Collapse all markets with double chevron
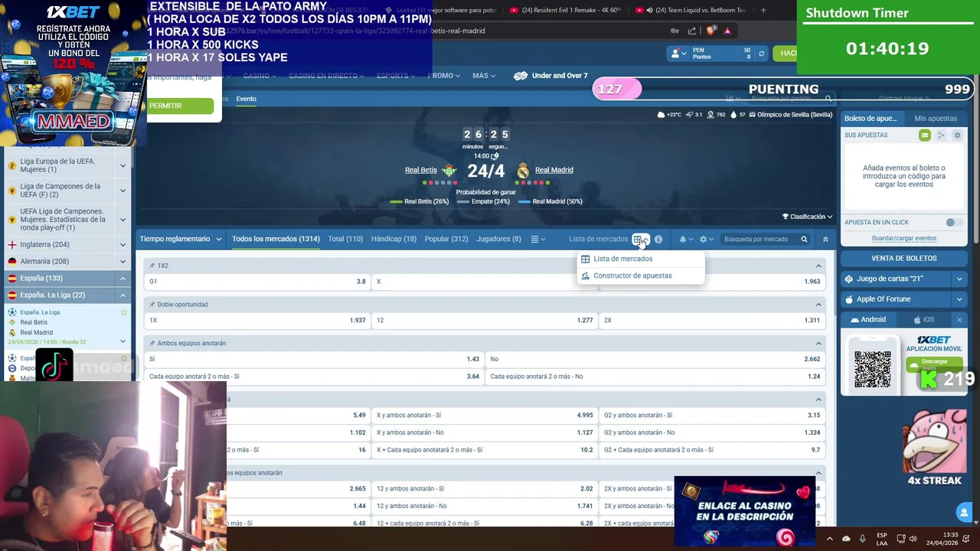Image resolution: width=980 pixels, height=551 pixels. (825, 240)
